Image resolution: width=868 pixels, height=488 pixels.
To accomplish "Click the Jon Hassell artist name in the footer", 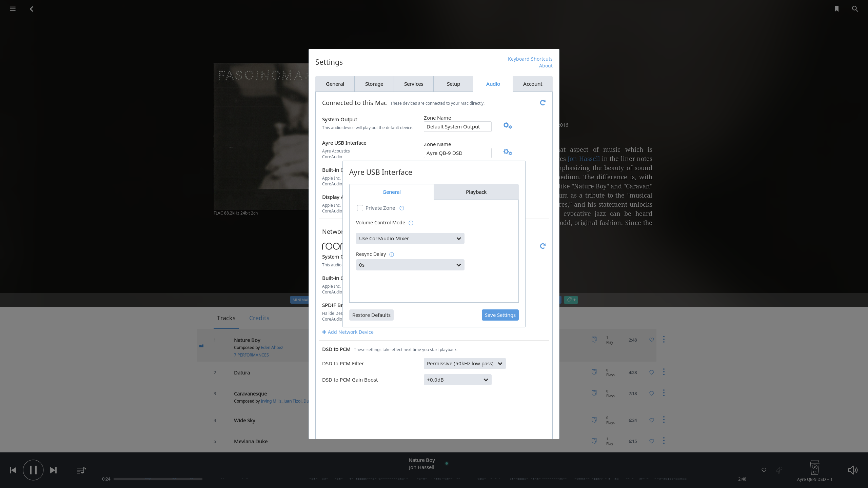I will pos(421,467).
